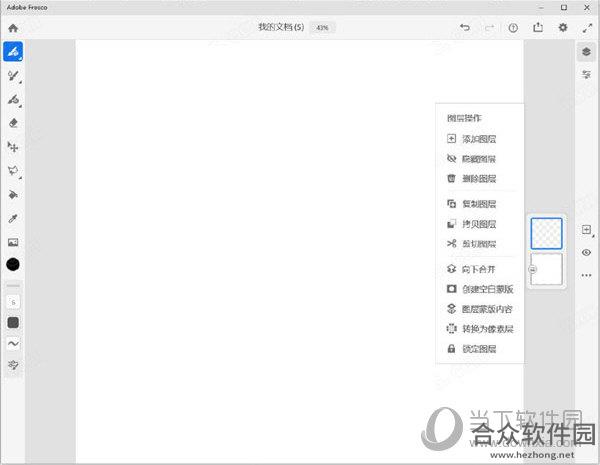
Task: Open the black color picker swatch
Action: pos(13,264)
